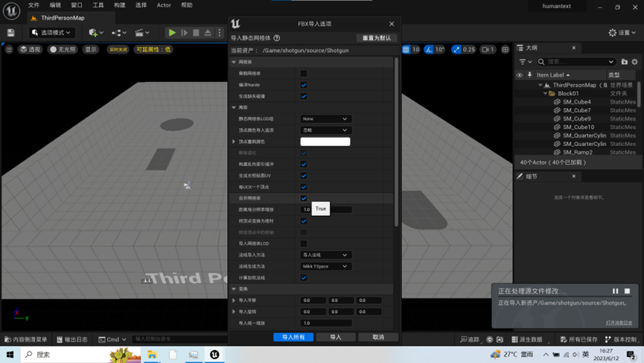Image resolution: width=644 pixels, height=363 pixels.
Task: Click the Save current level icon
Action: (10, 33)
